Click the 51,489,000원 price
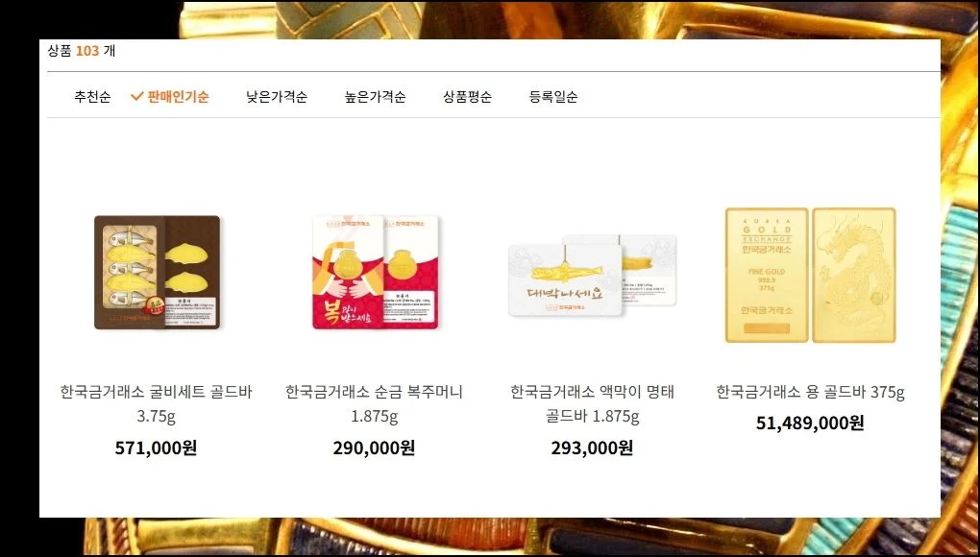The image size is (980, 557). click(x=810, y=423)
